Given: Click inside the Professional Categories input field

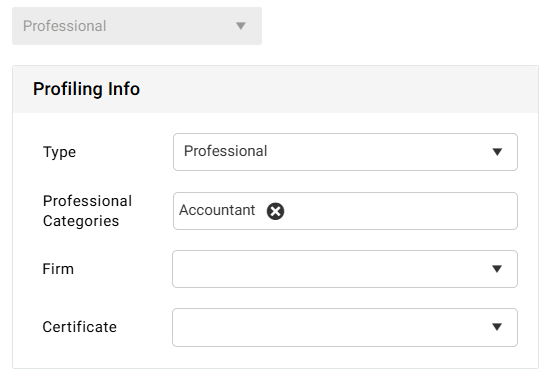Looking at the screenshot, I should click(x=345, y=211).
